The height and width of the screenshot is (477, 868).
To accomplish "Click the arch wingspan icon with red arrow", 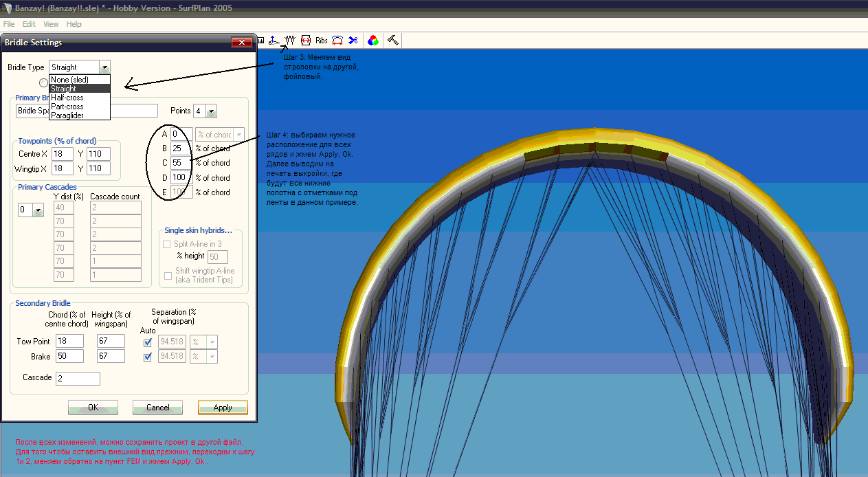I will coord(337,41).
